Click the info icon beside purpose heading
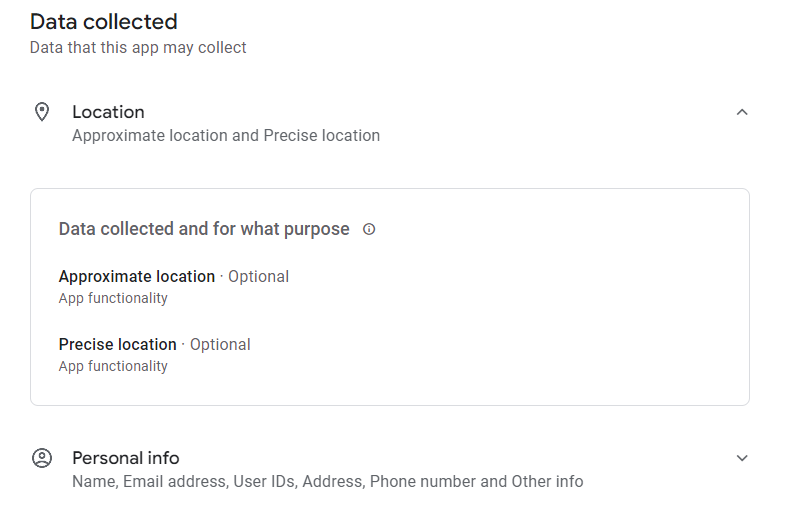804x518 pixels. point(369,229)
